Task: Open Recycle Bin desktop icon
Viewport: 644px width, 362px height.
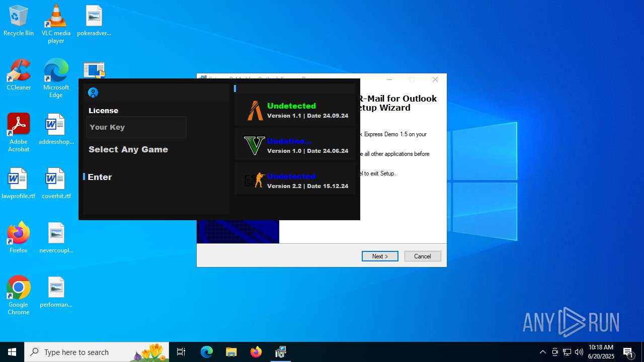Action: tap(19, 21)
